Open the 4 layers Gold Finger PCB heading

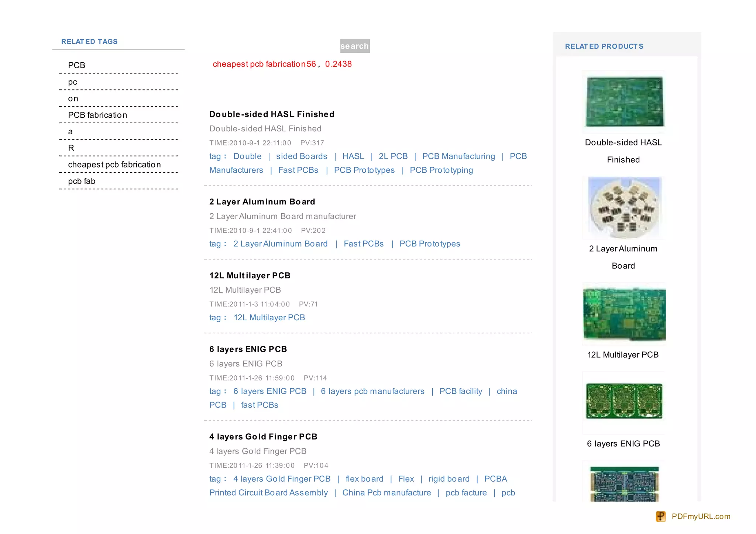tap(263, 437)
